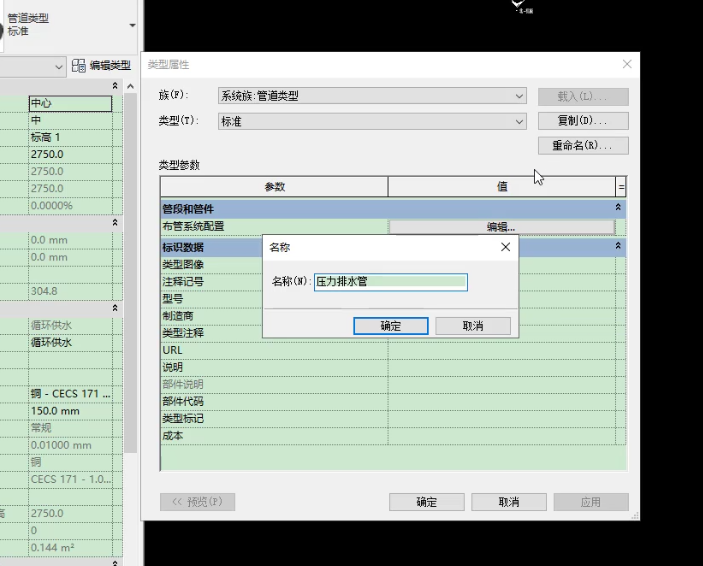Click the 304.8 value cell

[x=70, y=291]
